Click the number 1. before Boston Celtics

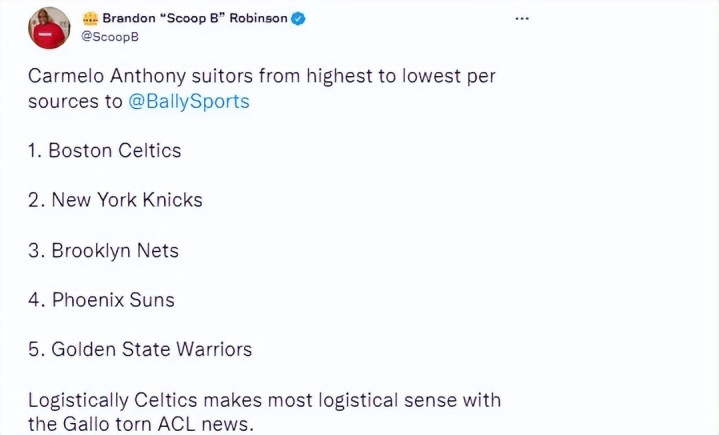(35, 151)
